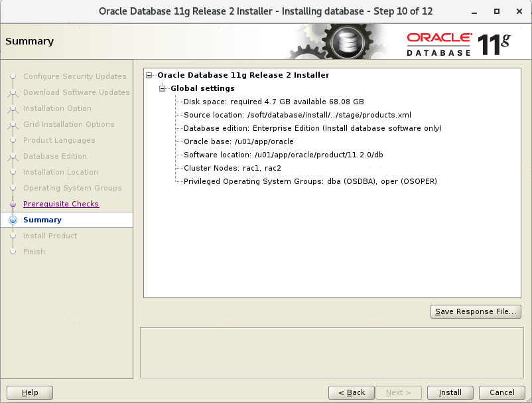
Task: Select the Software location entry
Action: [283, 155]
